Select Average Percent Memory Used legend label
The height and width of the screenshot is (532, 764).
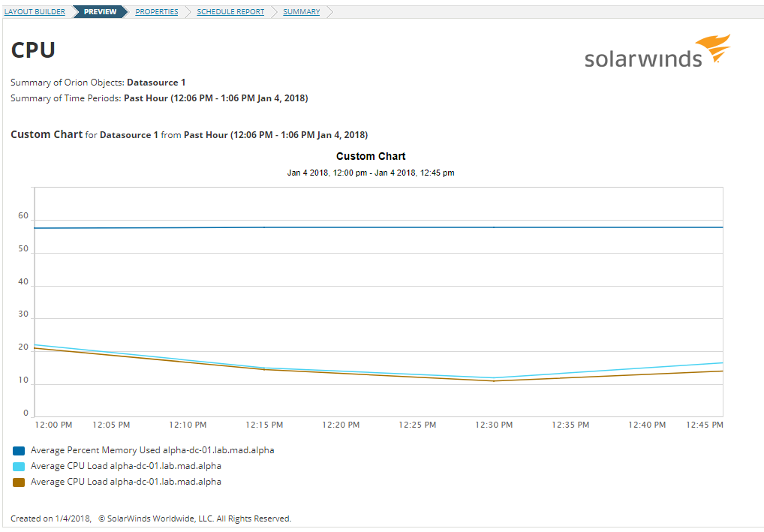(152, 450)
